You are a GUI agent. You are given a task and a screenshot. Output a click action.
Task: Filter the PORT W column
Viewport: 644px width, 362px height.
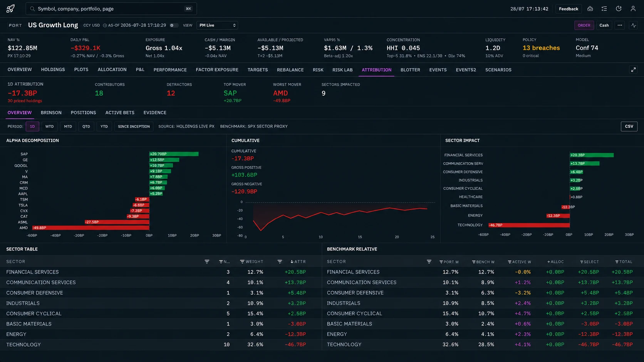tap(441, 262)
